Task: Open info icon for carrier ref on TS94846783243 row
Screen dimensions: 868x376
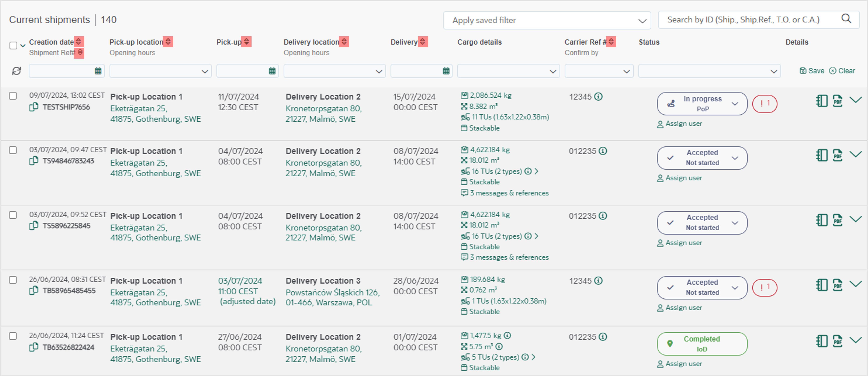Action: 603,151
